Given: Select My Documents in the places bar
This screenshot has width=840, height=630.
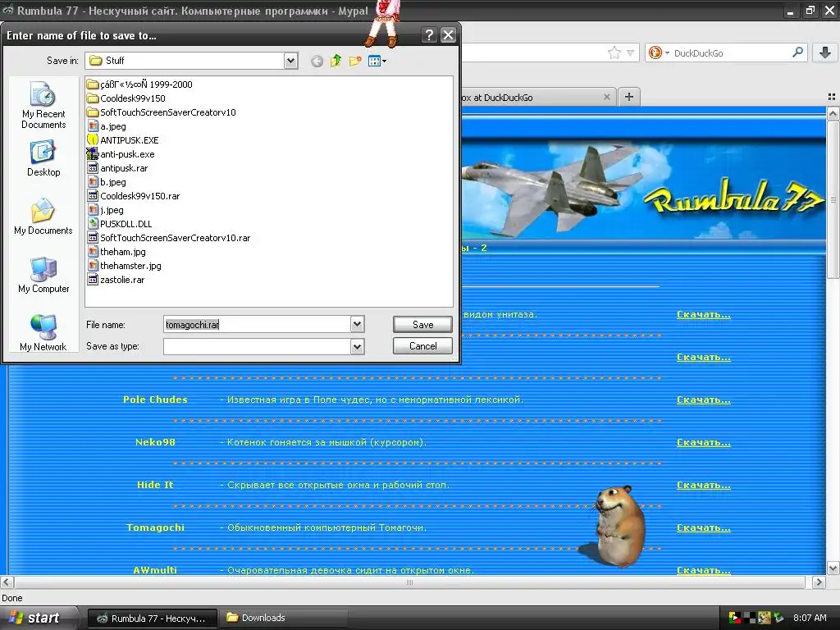Looking at the screenshot, I should coord(43,217).
